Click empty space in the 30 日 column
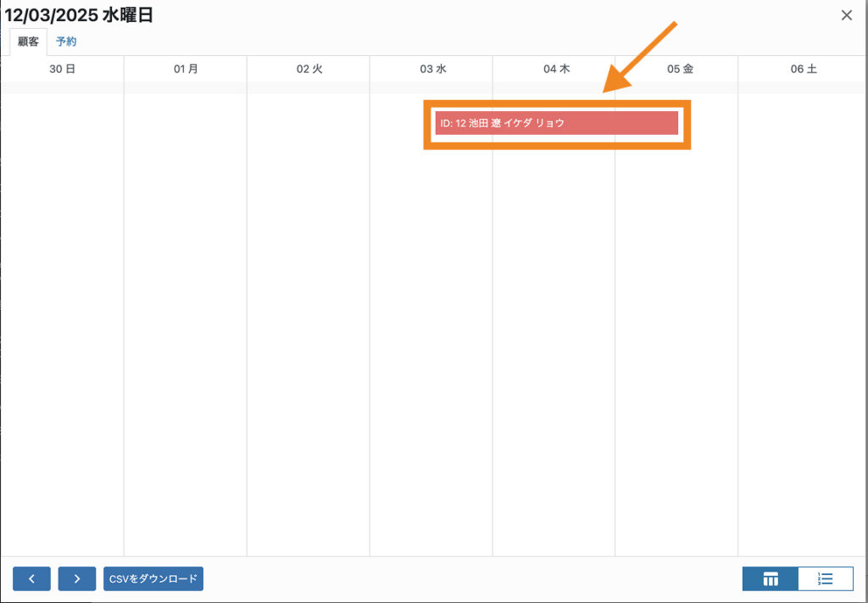868x603 pixels. pyautogui.click(x=62, y=322)
